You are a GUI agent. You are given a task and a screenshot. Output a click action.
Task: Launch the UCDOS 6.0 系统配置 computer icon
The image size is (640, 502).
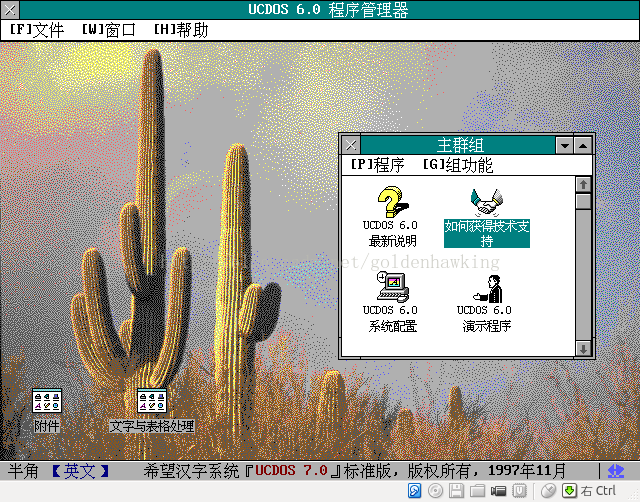point(393,287)
